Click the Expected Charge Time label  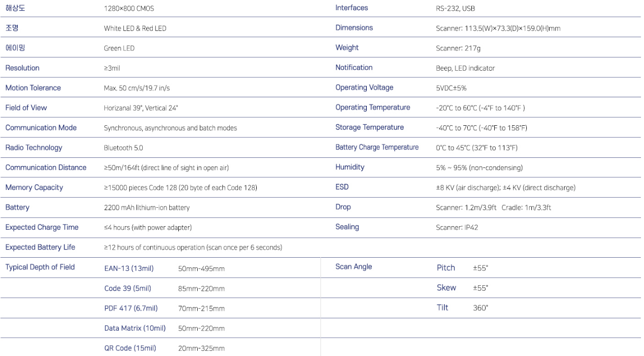(x=42, y=227)
